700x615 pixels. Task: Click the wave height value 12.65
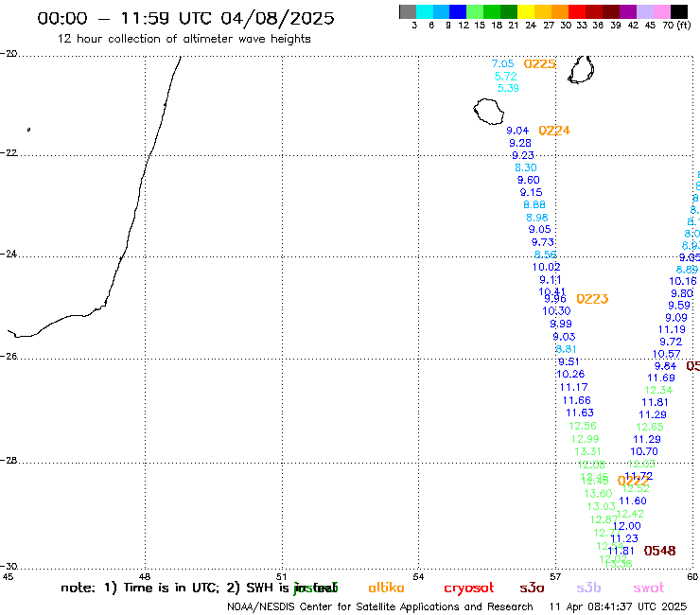[650, 427]
